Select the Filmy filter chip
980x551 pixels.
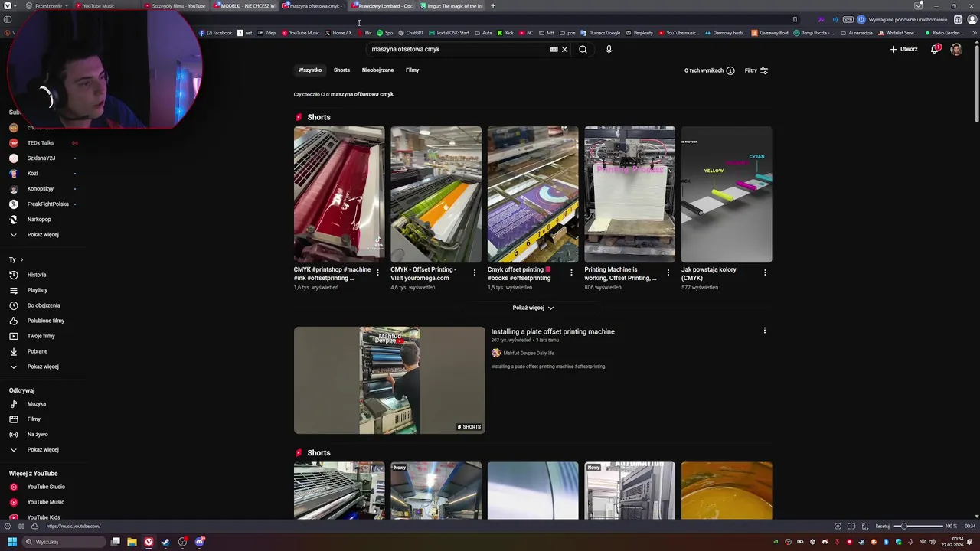tap(412, 70)
